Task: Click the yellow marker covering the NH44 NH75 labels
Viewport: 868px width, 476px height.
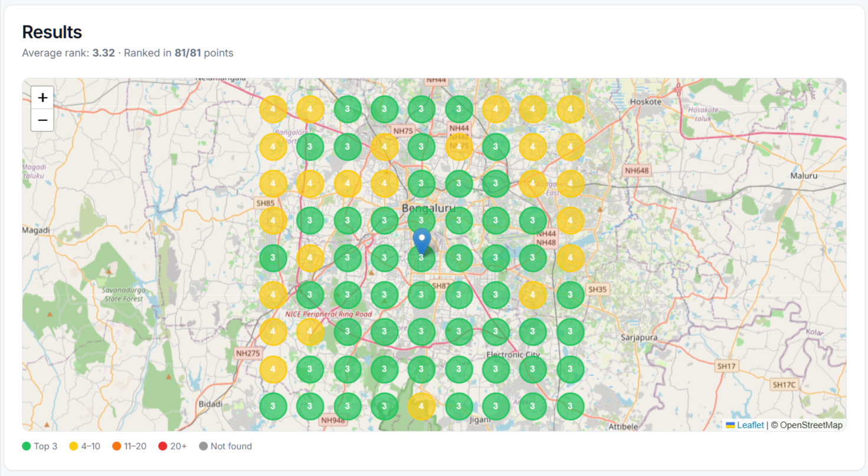Action: [x=458, y=147]
